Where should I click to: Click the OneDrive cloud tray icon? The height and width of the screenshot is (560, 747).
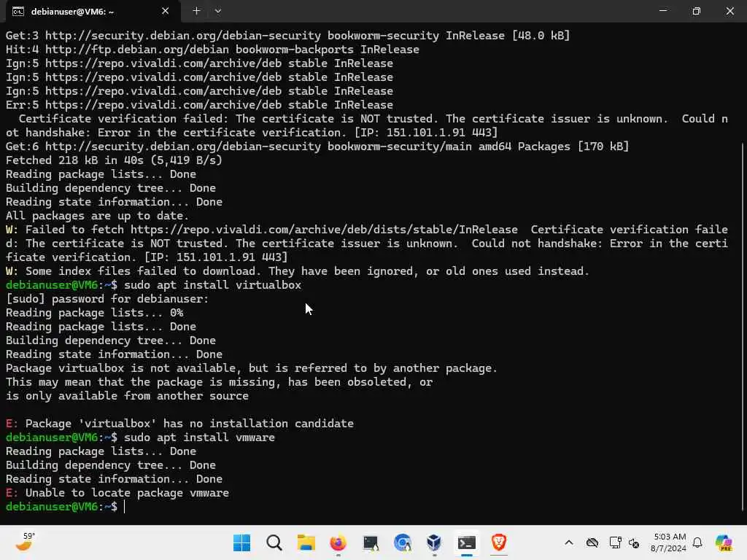point(592,542)
